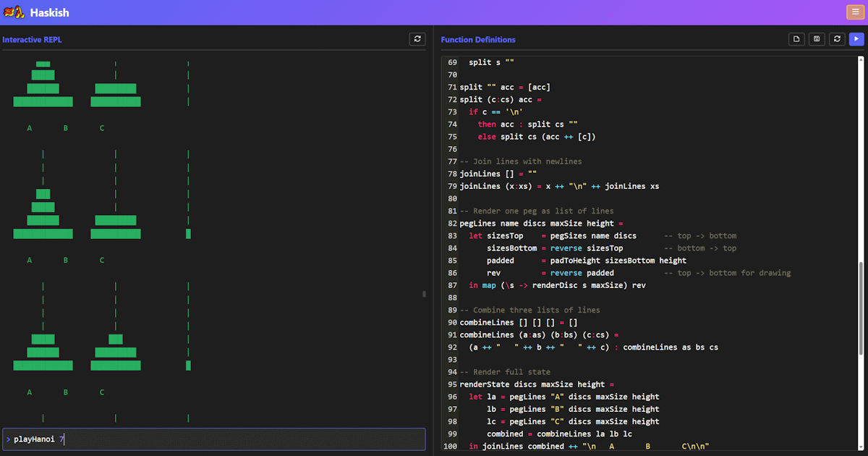Click the comment '-- Combine three lists of lines'
The height and width of the screenshot is (456, 868).
pos(530,310)
